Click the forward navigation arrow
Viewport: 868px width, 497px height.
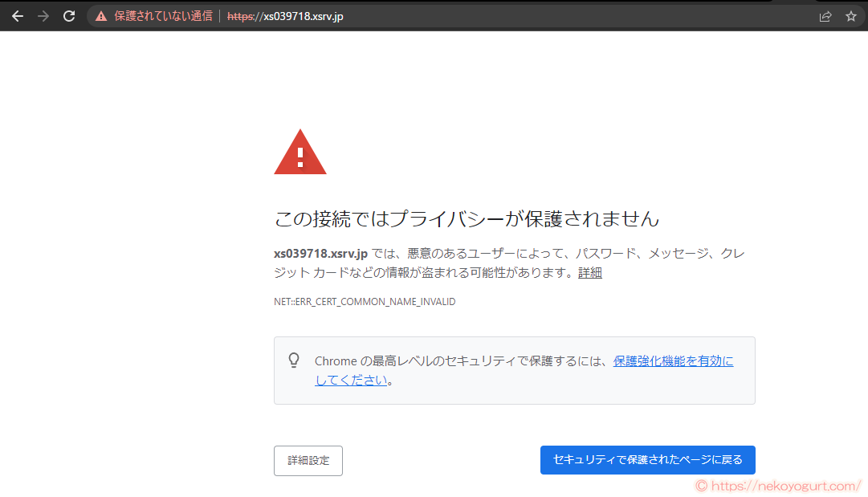(x=43, y=14)
